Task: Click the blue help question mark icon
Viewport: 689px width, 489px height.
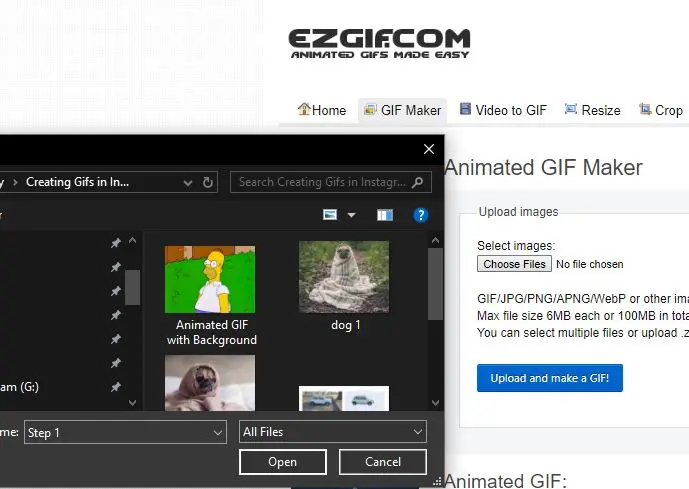Action: pyautogui.click(x=421, y=215)
